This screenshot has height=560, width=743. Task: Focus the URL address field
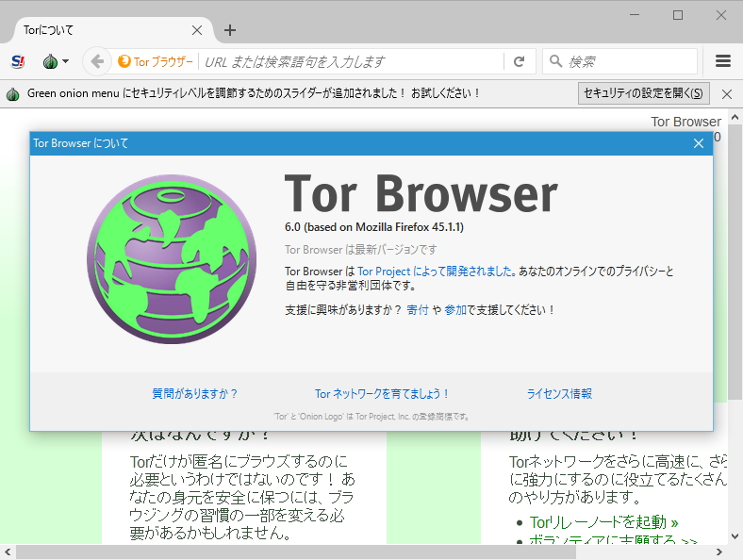pyautogui.click(x=352, y=61)
